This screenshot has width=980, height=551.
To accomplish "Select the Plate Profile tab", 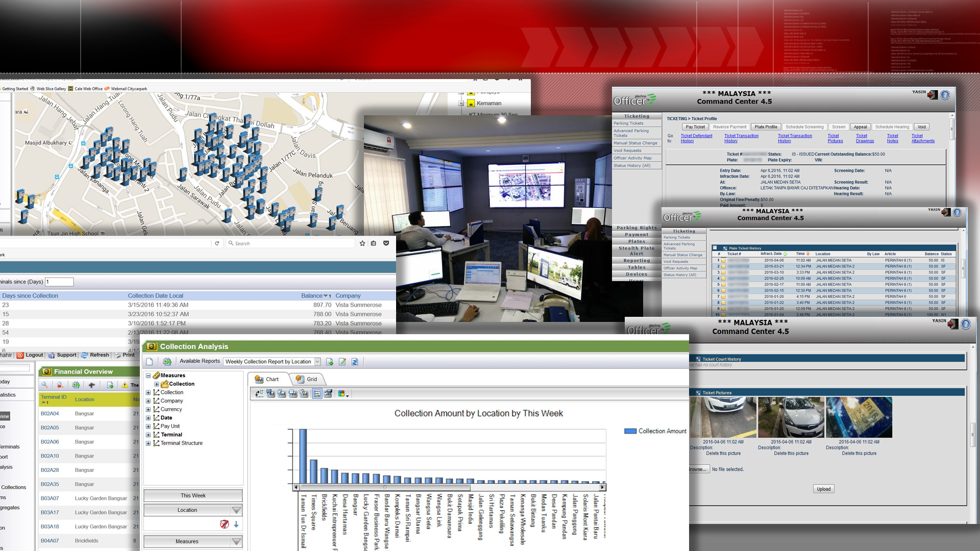I will point(766,127).
